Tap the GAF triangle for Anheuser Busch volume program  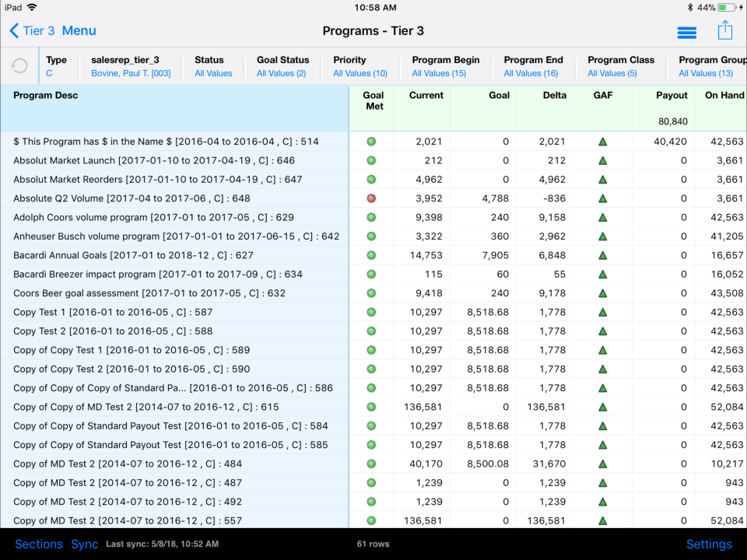click(601, 236)
